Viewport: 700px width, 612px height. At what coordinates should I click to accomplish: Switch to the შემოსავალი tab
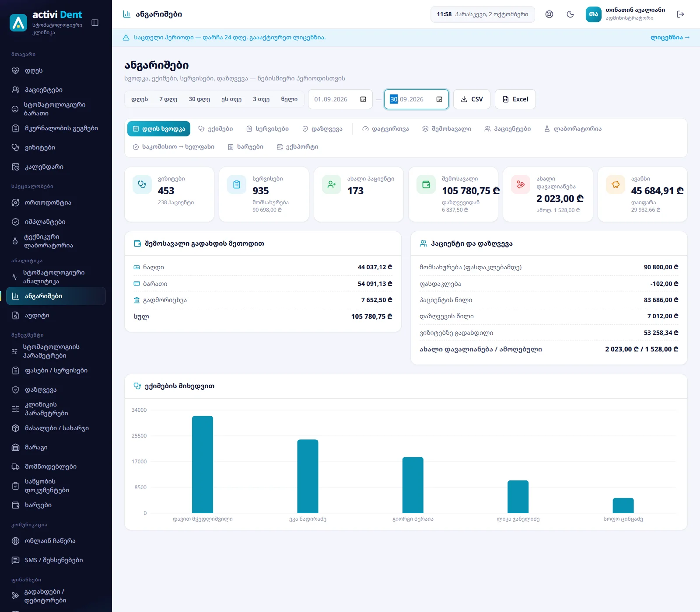coord(447,129)
